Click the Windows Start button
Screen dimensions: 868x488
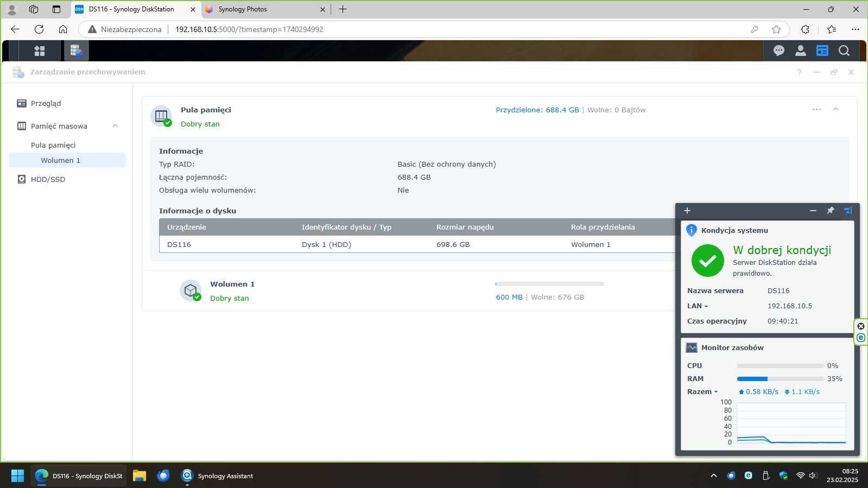click(x=17, y=476)
